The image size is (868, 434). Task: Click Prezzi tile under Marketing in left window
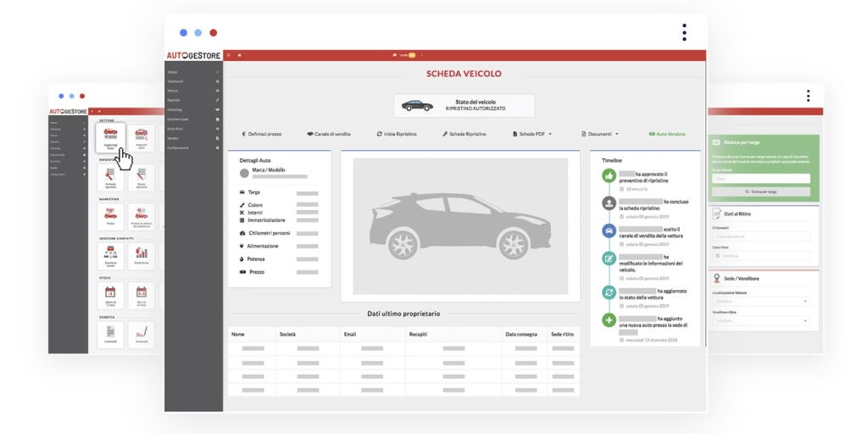point(111,216)
